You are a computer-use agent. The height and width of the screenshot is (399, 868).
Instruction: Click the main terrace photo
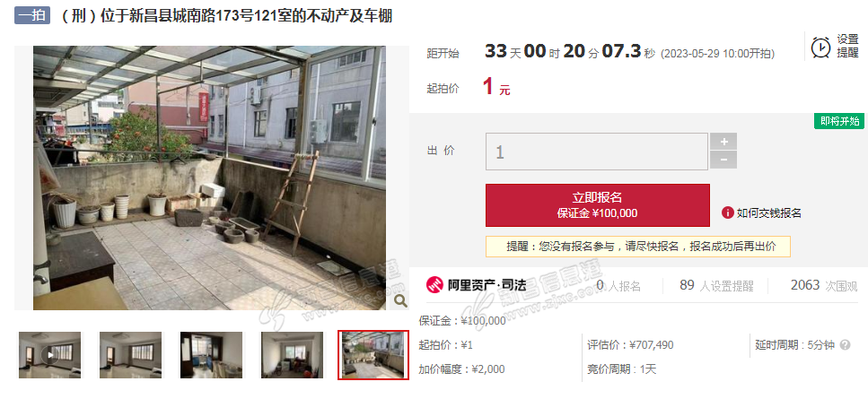(x=209, y=178)
